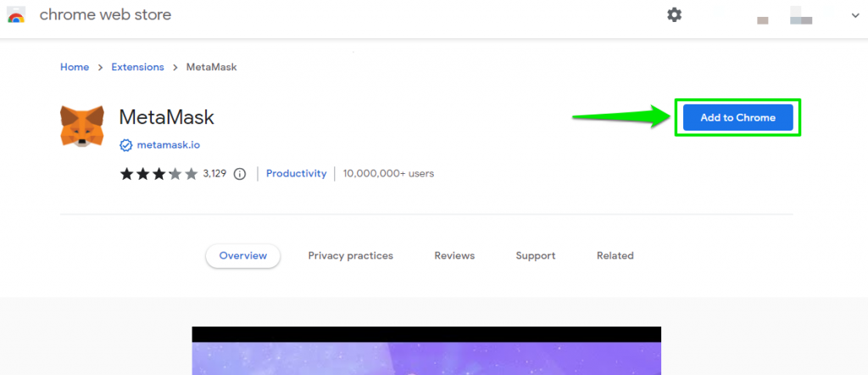868x375 pixels.
Task: Open the Reviews tab
Action: (x=454, y=255)
